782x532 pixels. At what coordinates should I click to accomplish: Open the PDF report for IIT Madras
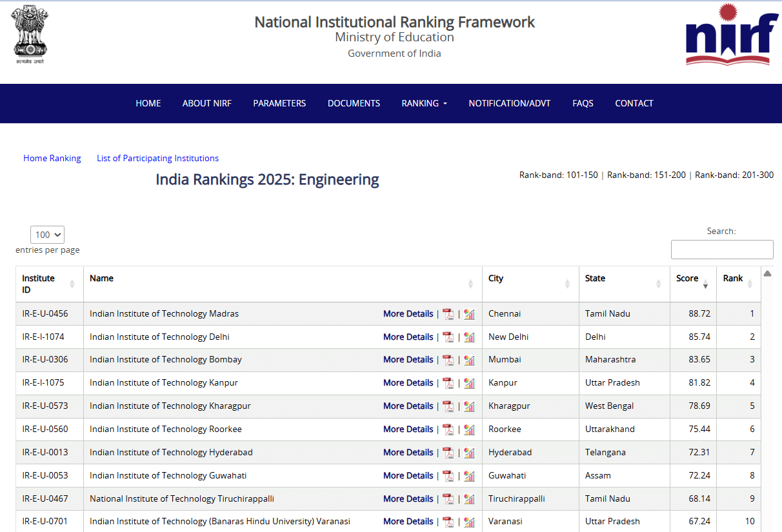point(448,314)
